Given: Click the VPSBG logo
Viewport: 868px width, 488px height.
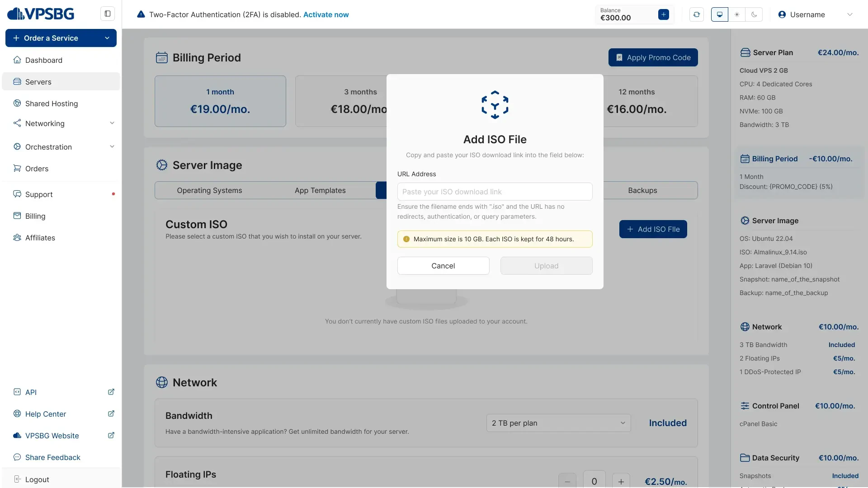Looking at the screenshot, I should [41, 14].
